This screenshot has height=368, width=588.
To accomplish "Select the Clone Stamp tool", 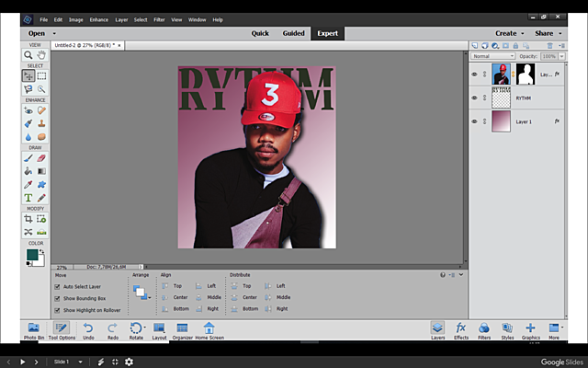I will (41, 123).
